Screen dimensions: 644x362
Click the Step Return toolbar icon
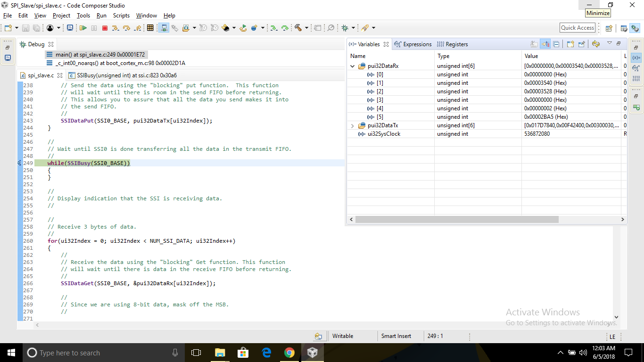coord(138,28)
